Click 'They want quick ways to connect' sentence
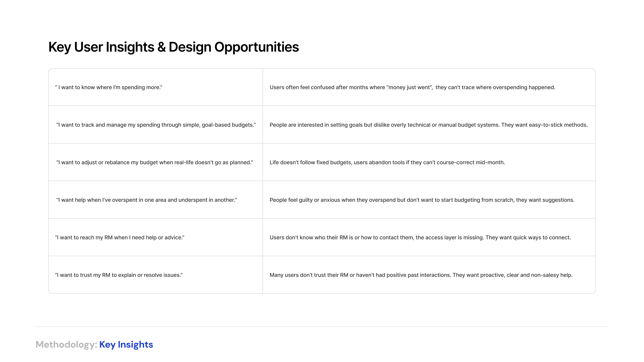The width and height of the screenshot is (644, 362). click(x=528, y=237)
